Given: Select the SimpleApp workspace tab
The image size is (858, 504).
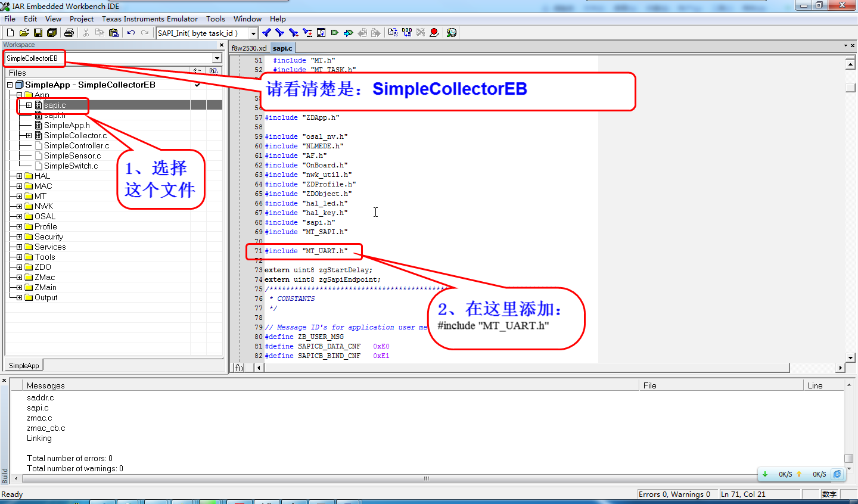Looking at the screenshot, I should 24,366.
